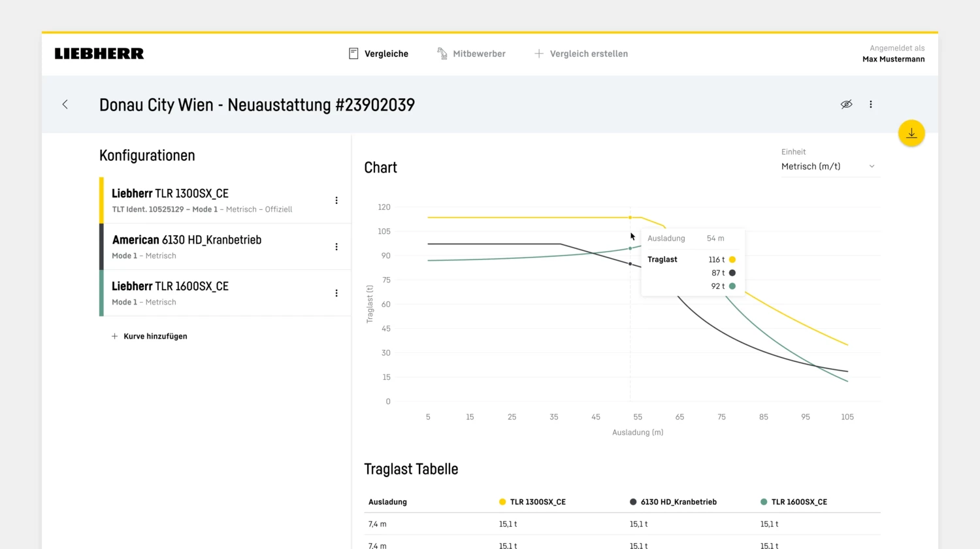Open the Vergleiche tab
This screenshot has width=980, height=549.
pyautogui.click(x=378, y=54)
